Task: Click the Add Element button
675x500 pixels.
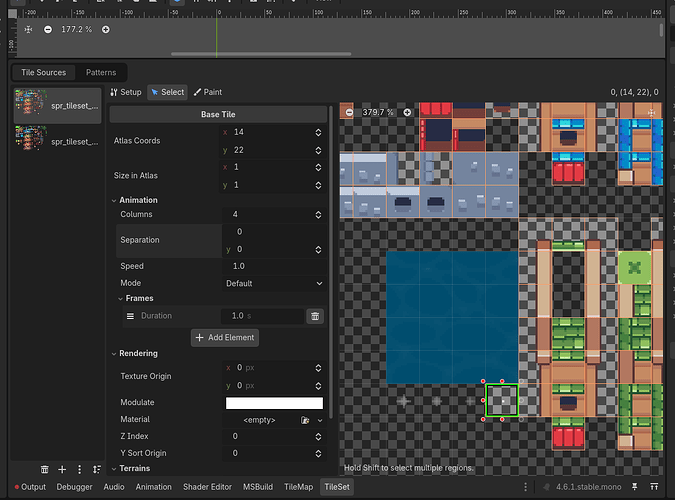Action: point(225,337)
